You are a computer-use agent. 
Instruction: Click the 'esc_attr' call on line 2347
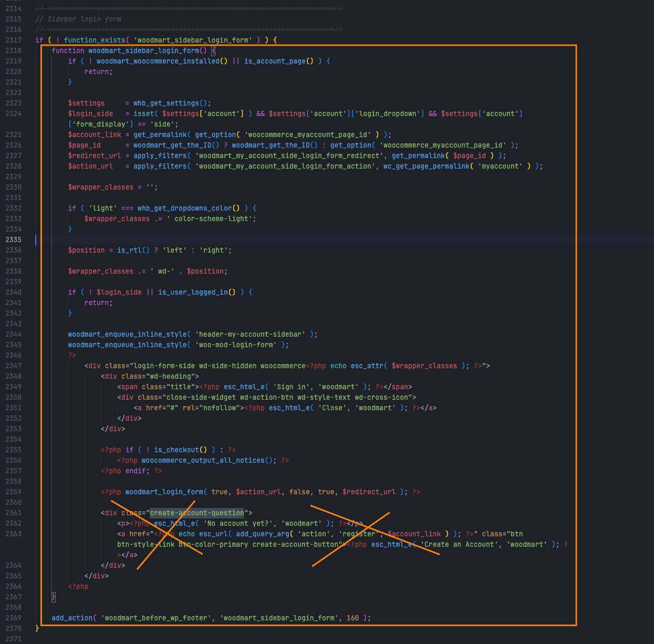[x=367, y=366]
